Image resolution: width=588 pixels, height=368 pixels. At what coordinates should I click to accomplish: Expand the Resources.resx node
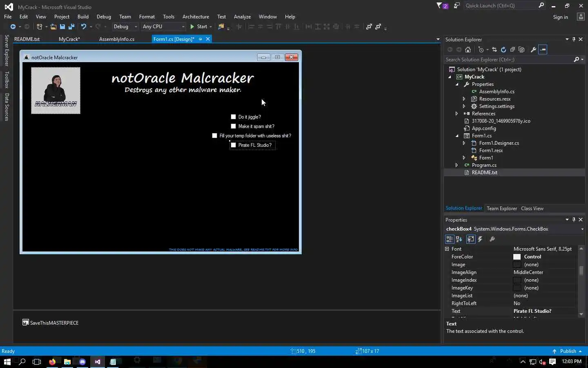pyautogui.click(x=464, y=99)
